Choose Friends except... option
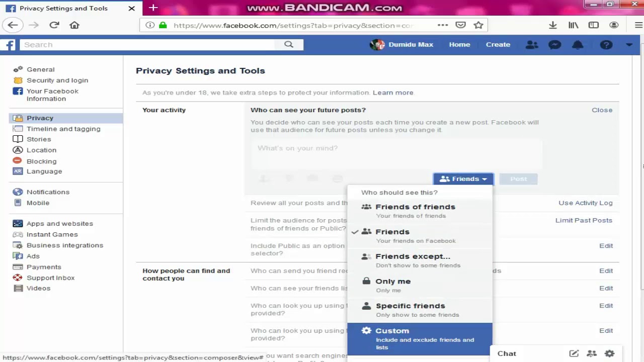The image size is (644, 362). coord(420,260)
